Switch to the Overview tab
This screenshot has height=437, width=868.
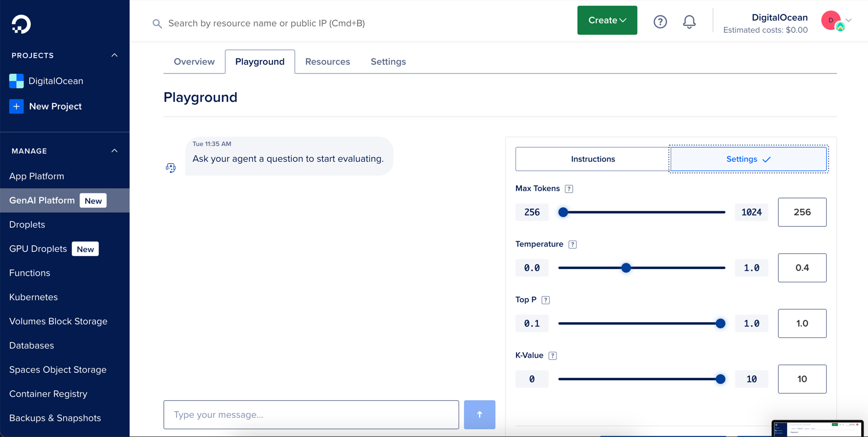(x=194, y=62)
